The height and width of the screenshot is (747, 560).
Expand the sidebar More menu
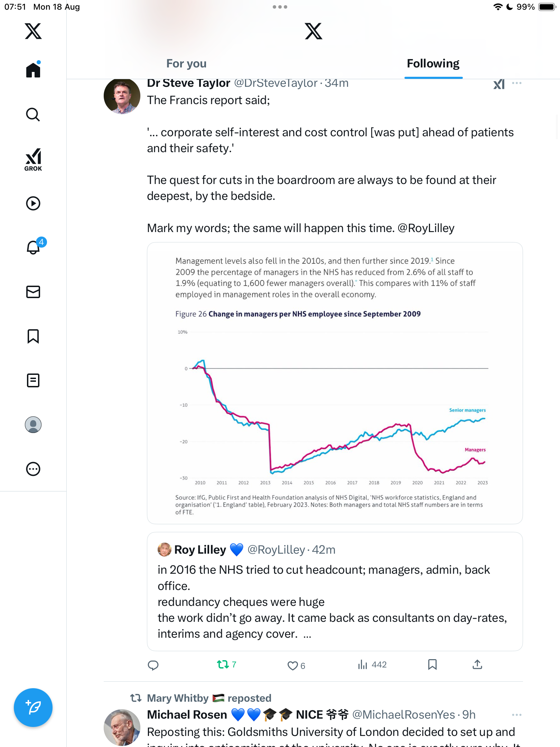tap(33, 469)
